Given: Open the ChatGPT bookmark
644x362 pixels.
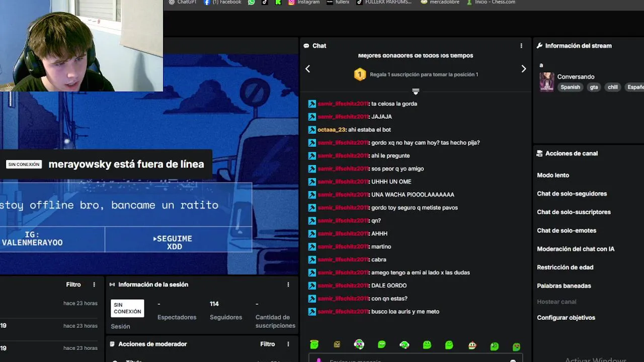Looking at the screenshot, I should 182,2.
